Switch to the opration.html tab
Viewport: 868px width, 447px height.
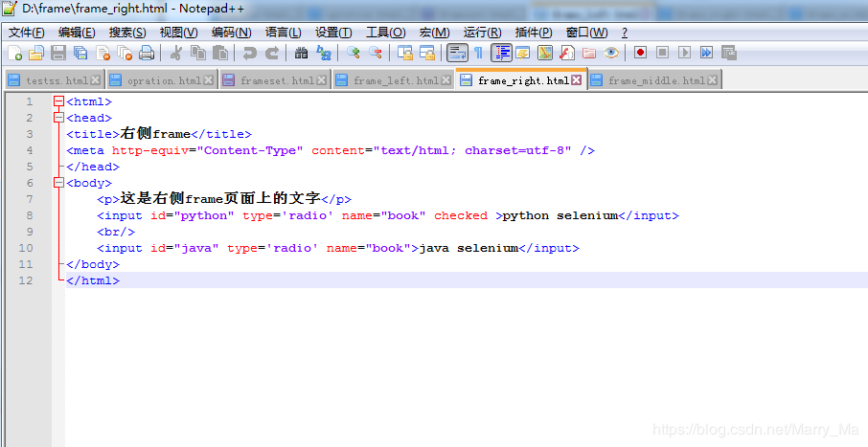pos(162,80)
